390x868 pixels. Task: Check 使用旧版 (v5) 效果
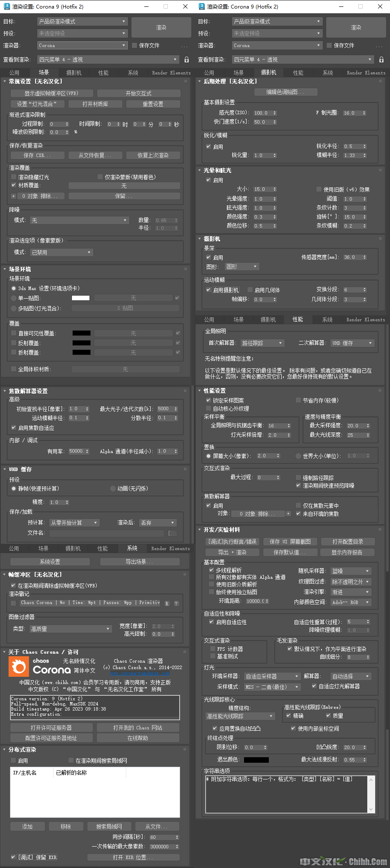(x=319, y=189)
